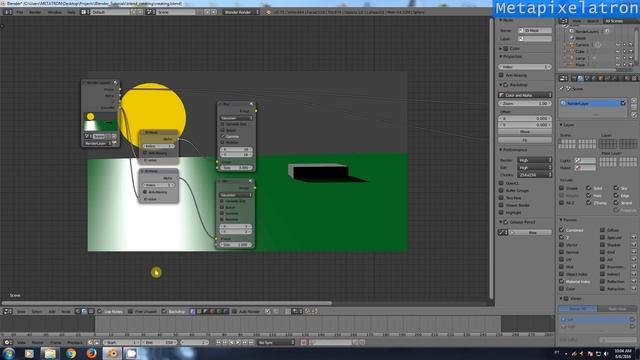
Task: Enable the Buffer Groups checkbox
Action: click(x=501, y=191)
